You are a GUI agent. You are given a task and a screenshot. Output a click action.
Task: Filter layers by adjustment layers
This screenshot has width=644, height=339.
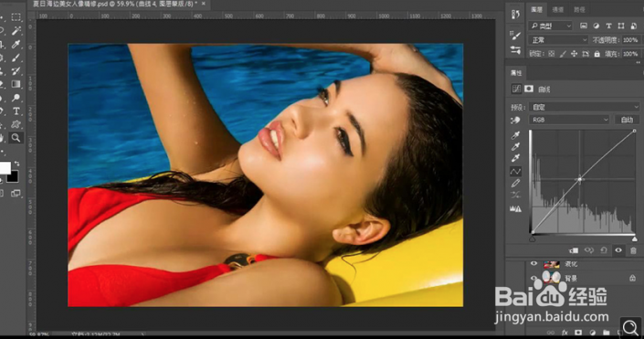596,26
